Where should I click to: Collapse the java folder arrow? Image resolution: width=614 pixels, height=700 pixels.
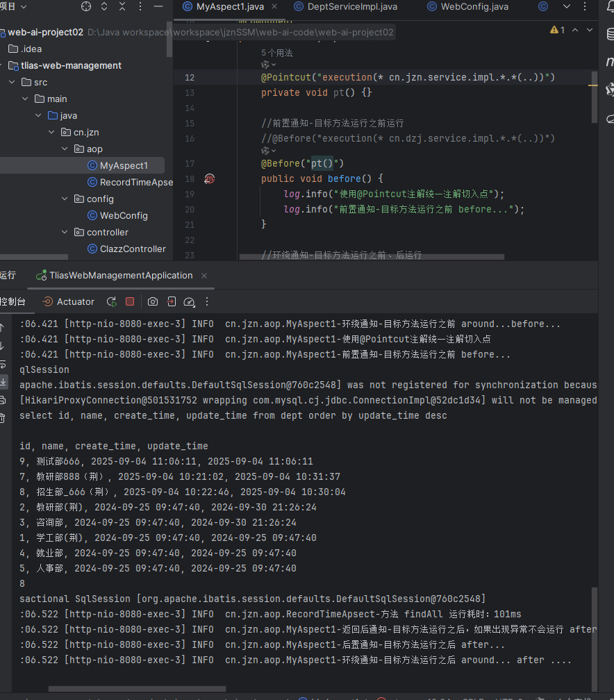[38, 115]
